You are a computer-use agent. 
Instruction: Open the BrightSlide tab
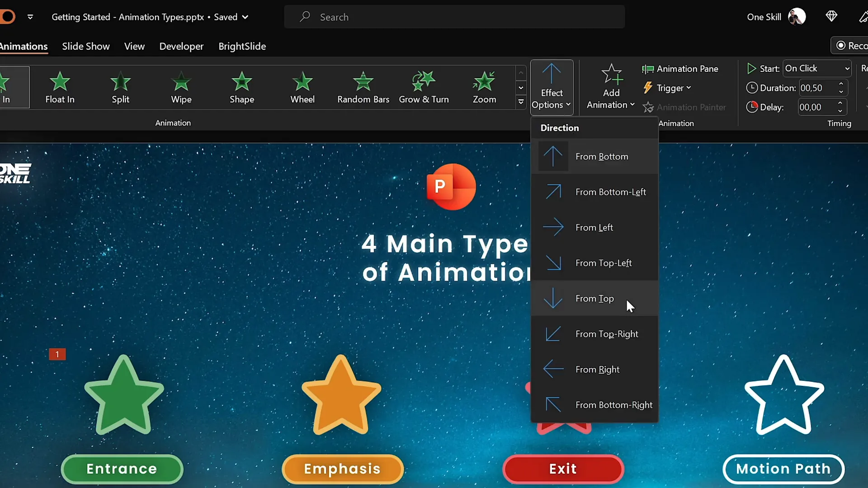242,46
